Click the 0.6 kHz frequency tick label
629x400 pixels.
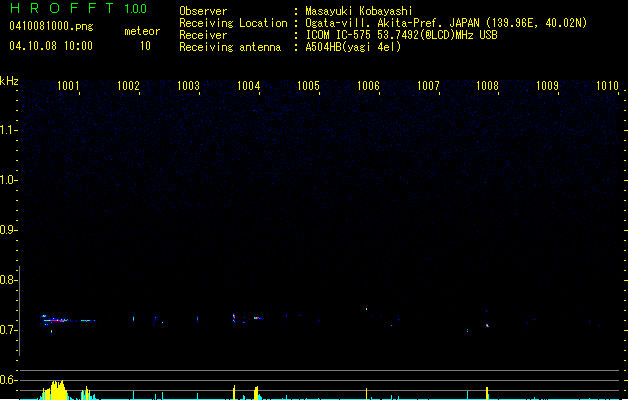coord(8,380)
